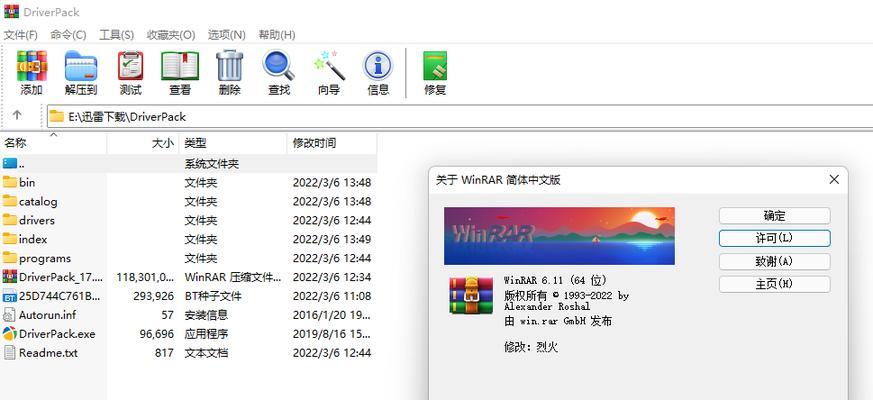Image resolution: width=873 pixels, height=400 pixels.
Task: Open the 选项(N) menu
Action: pos(227,35)
